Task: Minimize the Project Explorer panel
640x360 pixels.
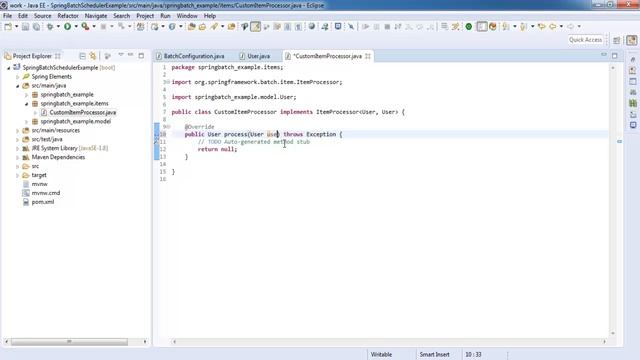Action: [x=131, y=55]
